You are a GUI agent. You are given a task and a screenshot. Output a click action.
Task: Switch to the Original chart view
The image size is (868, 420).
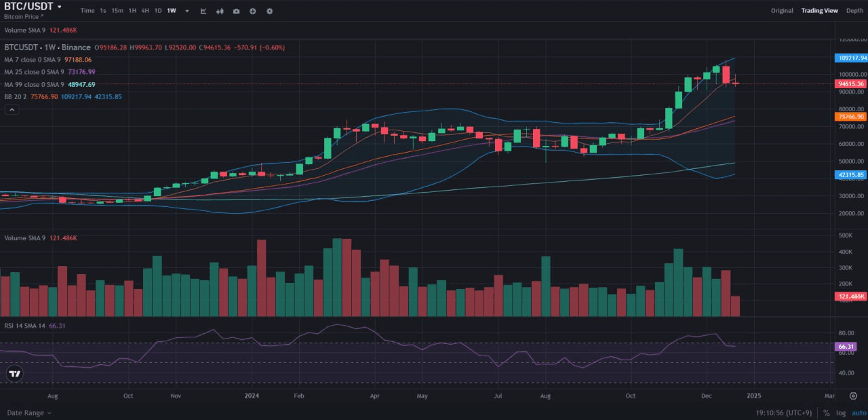[782, 11]
